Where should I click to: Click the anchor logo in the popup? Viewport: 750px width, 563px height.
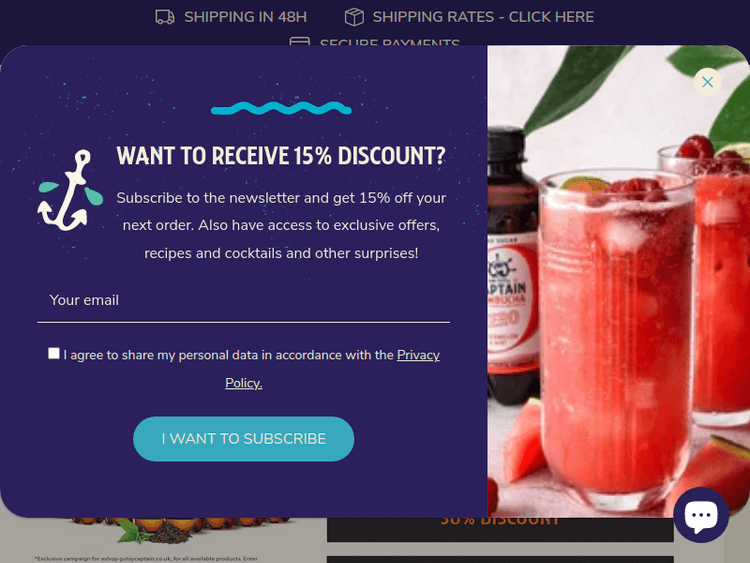[70, 190]
